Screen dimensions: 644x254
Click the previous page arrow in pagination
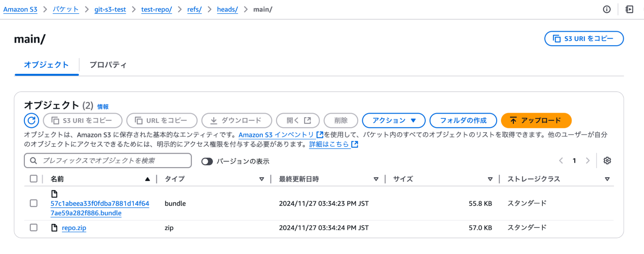tap(561, 161)
